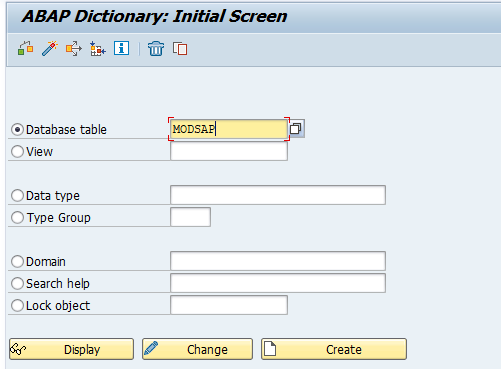Select the Search help radio button
Screen dimensions: 501x369
[x=17, y=283]
